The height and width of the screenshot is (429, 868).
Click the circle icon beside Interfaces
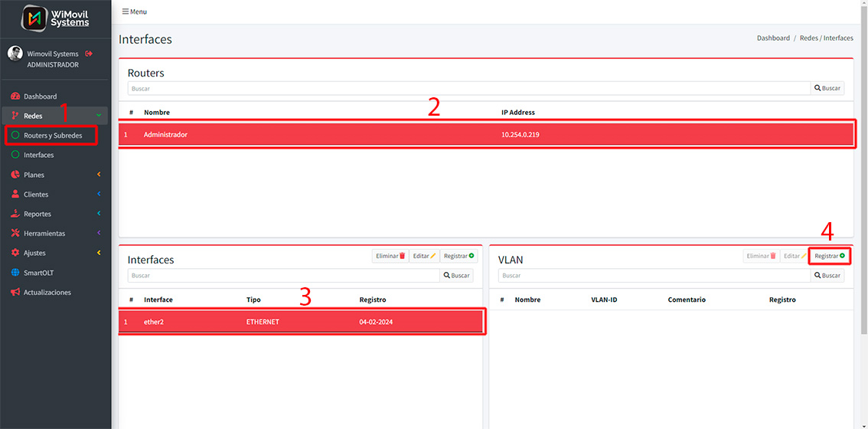pos(15,156)
